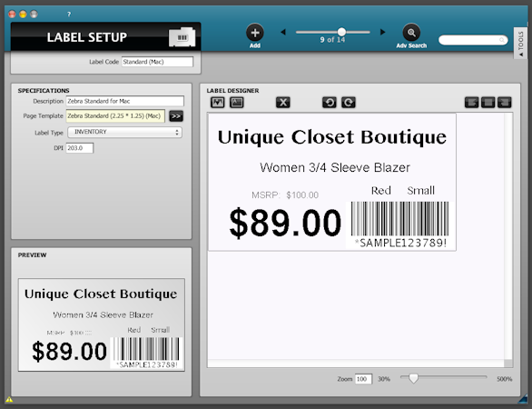
Task: Go to previous record with left arrow
Action: point(283,32)
